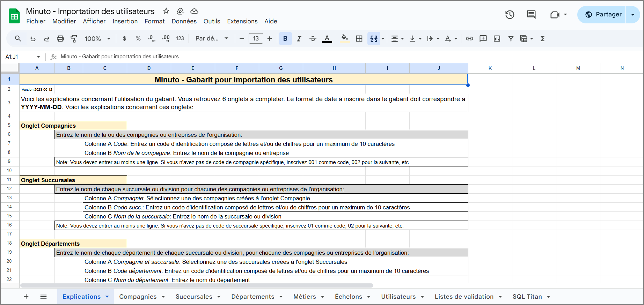Open the Données menu
This screenshot has height=305, width=644.
click(184, 21)
